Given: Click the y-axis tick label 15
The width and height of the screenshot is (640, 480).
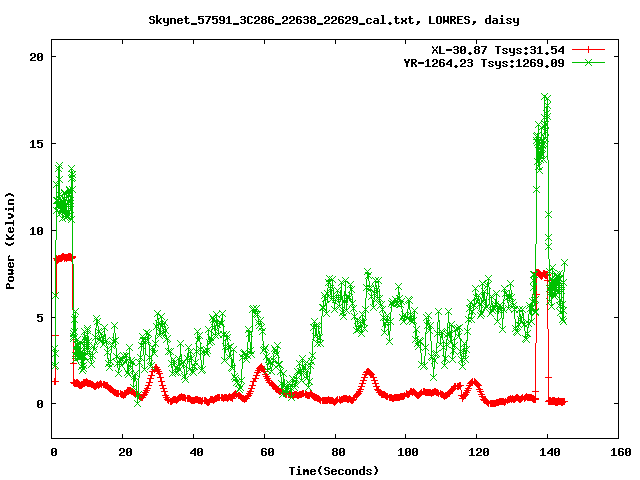Looking at the screenshot, I should tap(36, 144).
